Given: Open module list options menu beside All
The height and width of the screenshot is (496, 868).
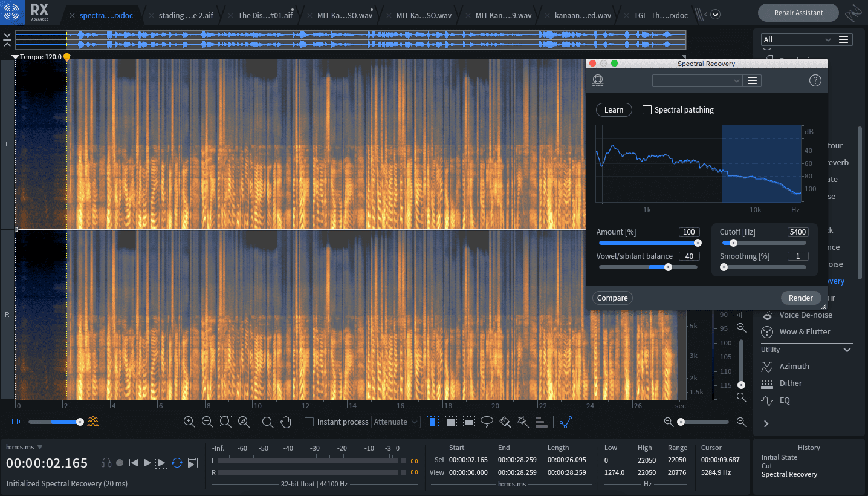Looking at the screenshot, I should 844,39.
